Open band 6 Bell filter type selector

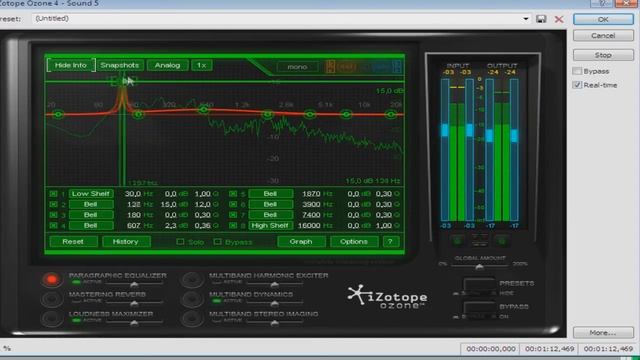click(x=270, y=204)
